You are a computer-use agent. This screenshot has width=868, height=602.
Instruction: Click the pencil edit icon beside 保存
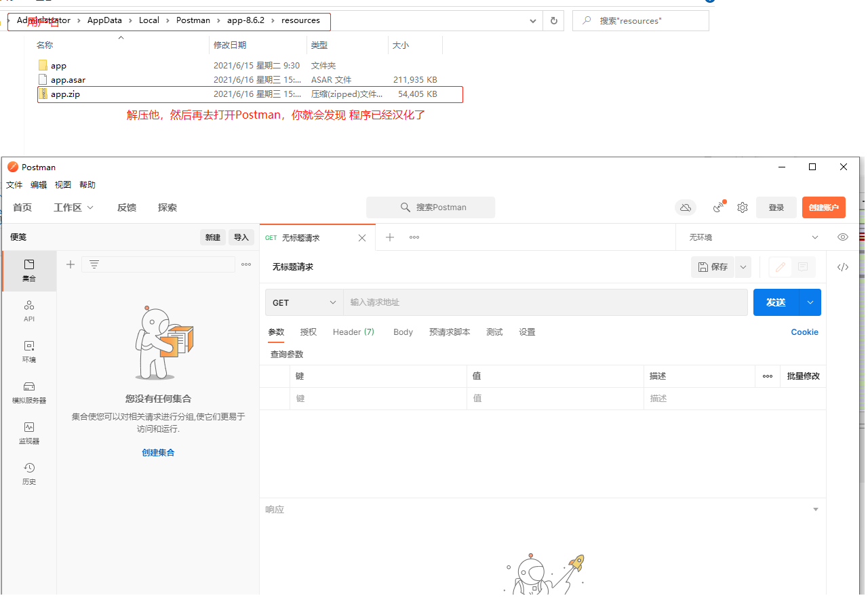coord(781,267)
